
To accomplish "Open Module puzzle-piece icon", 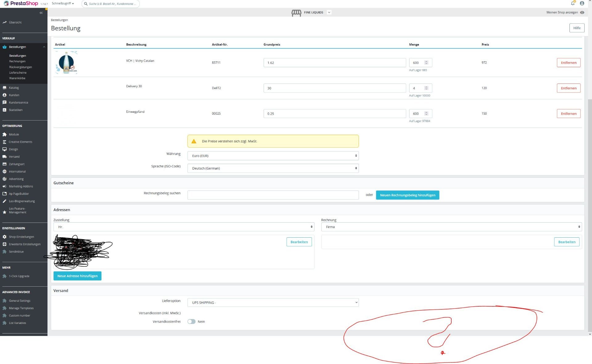I will click(x=4, y=135).
